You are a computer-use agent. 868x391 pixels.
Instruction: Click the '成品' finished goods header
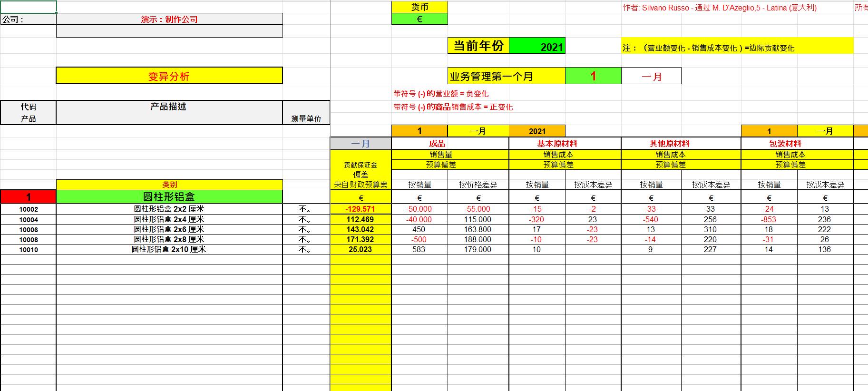pyautogui.click(x=450, y=143)
